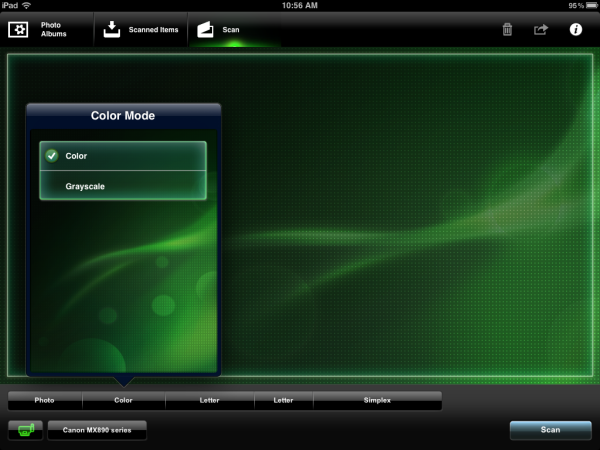Select the Color option with checkmark
Screen dimensions: 600x450
[x=123, y=156]
